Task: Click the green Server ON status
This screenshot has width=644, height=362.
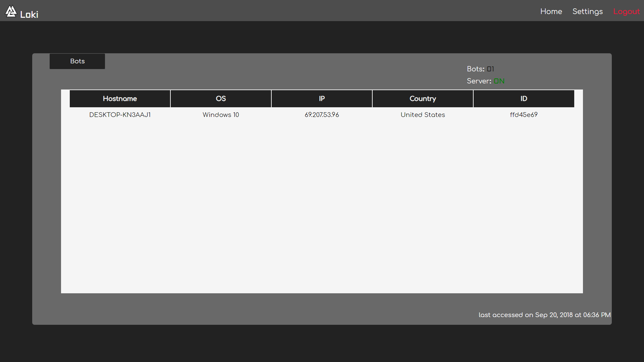Action: (x=499, y=81)
